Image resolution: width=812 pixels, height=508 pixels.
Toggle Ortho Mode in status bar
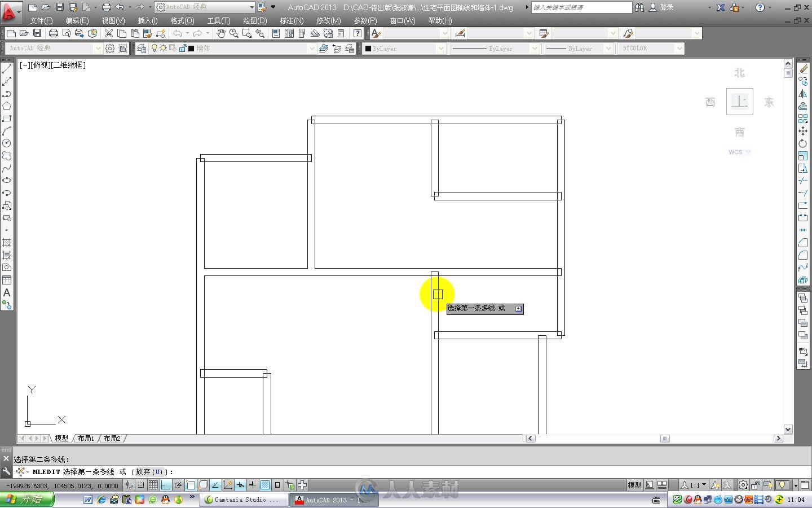166,485
